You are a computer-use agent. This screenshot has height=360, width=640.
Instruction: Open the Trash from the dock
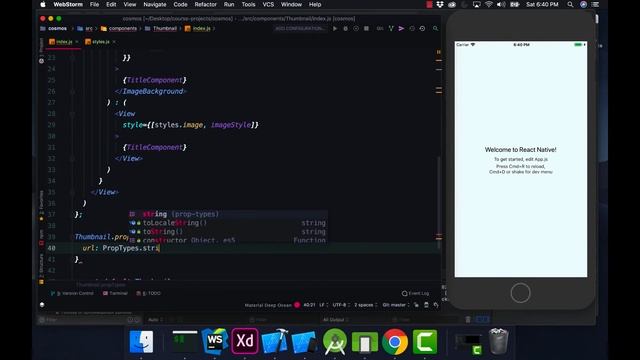point(498,341)
